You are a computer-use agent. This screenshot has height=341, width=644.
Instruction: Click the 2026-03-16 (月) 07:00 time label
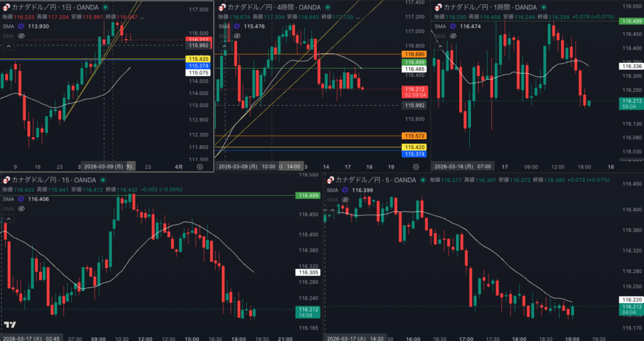pos(463,167)
